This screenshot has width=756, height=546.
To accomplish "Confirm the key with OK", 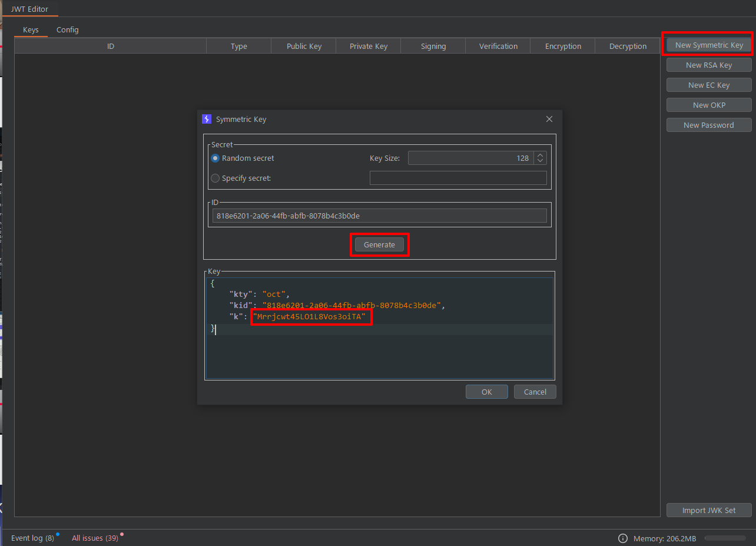I will click(486, 392).
